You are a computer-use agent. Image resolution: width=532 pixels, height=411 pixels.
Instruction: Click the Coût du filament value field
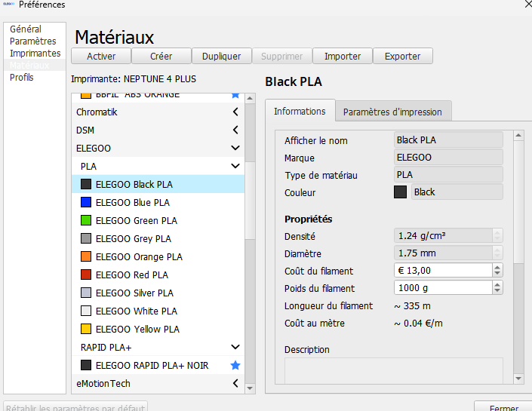443,270
